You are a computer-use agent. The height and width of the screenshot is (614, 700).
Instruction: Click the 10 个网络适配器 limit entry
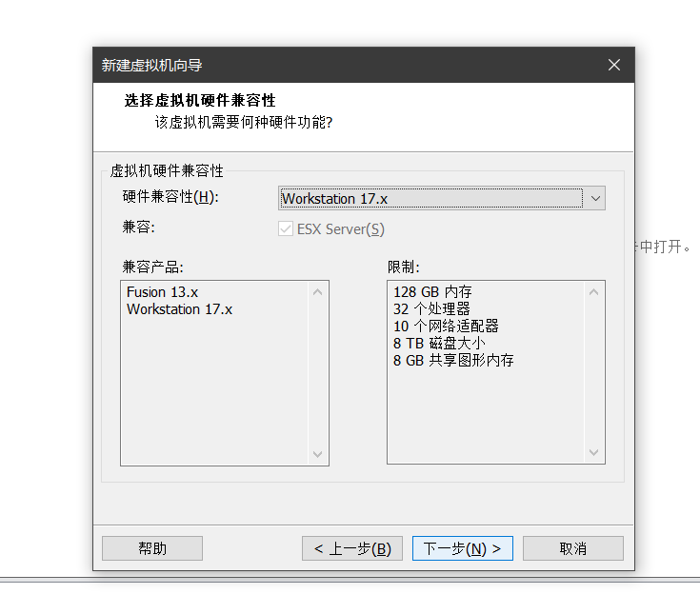tap(446, 327)
